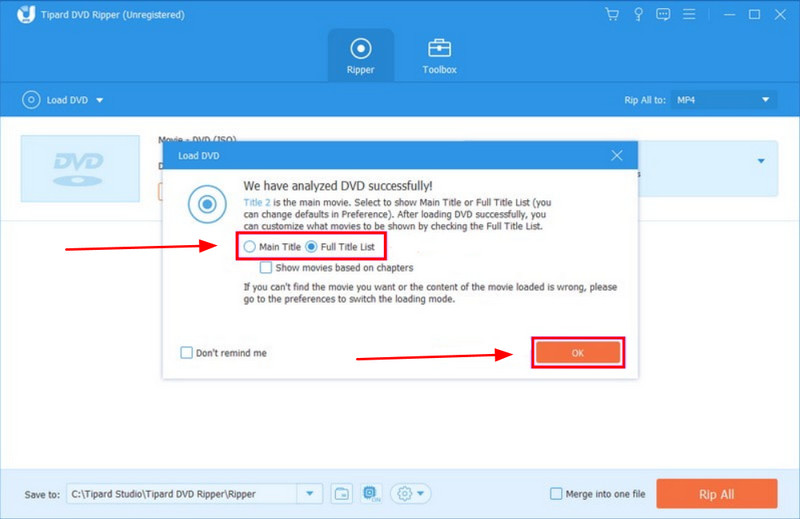800x519 pixels.
Task: Open output folder via folder icon
Action: [x=342, y=493]
